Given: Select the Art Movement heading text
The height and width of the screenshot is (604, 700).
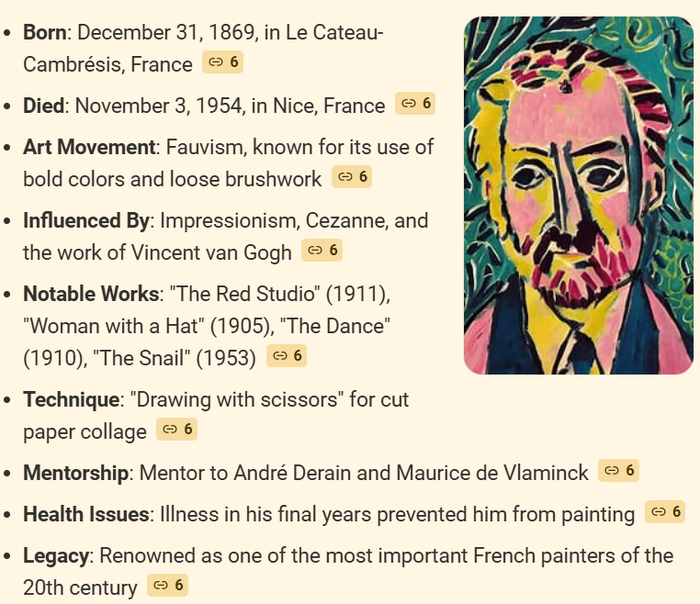Looking at the screenshot, I should point(88,148).
